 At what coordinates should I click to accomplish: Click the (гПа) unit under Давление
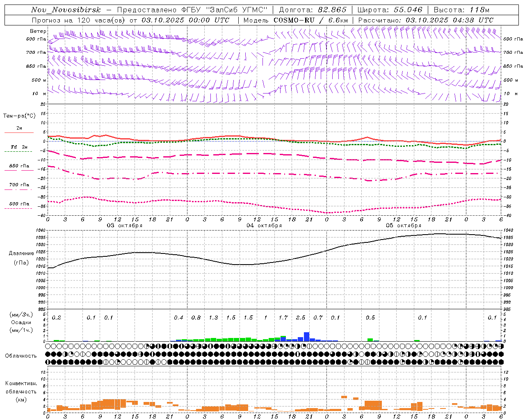tap(21, 263)
